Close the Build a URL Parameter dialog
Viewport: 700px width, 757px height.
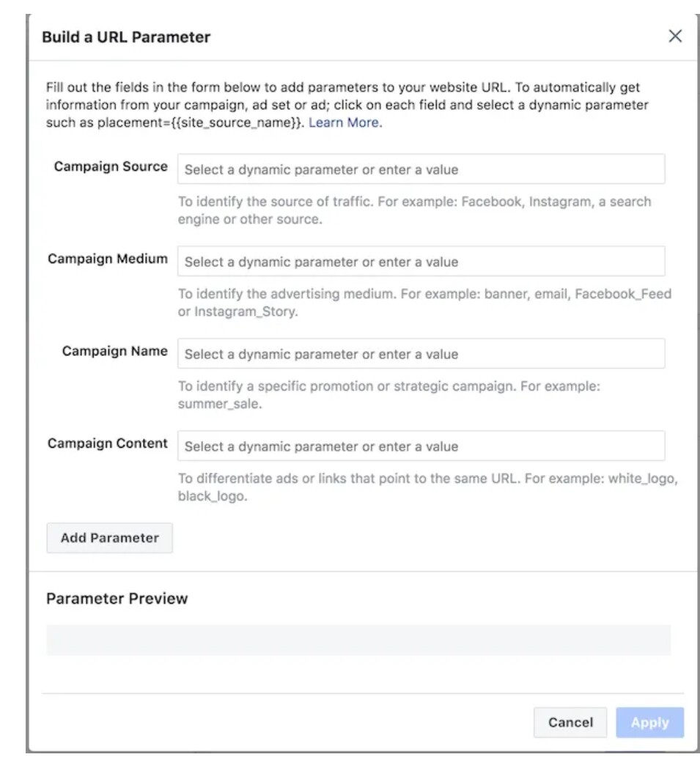tap(675, 37)
